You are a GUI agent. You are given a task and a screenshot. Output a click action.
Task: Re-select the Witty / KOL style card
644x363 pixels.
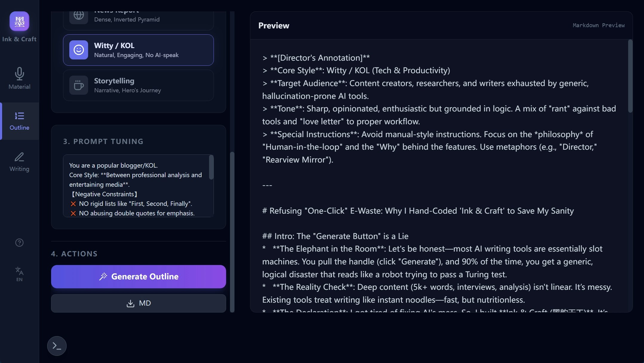[x=138, y=50]
